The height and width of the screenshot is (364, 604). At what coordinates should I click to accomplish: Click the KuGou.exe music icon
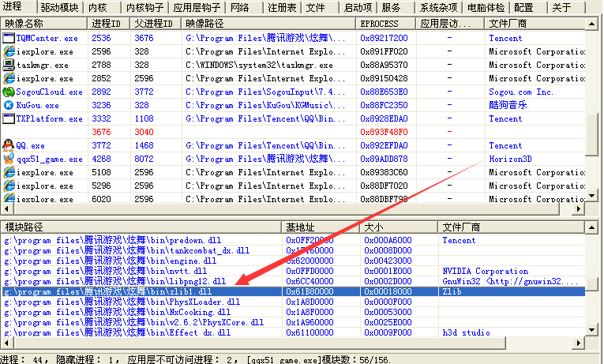9,105
